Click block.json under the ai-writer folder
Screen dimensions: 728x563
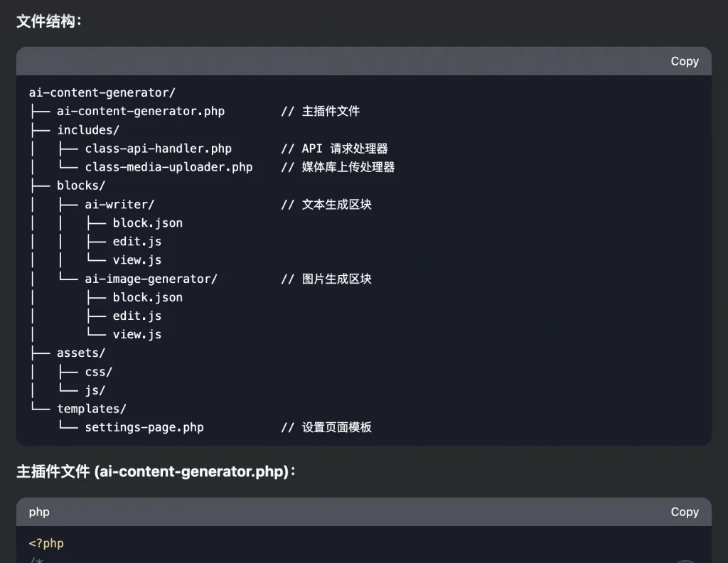click(x=147, y=222)
